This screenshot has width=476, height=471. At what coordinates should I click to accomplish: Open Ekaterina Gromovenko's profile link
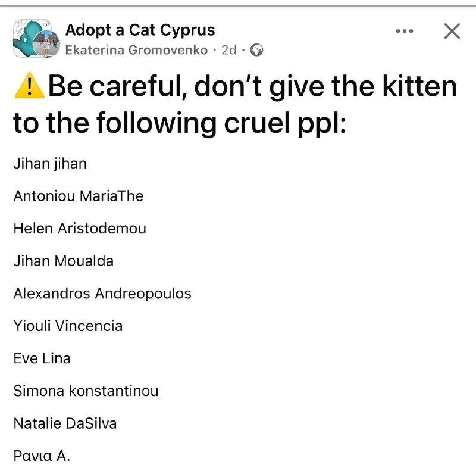click(x=136, y=50)
